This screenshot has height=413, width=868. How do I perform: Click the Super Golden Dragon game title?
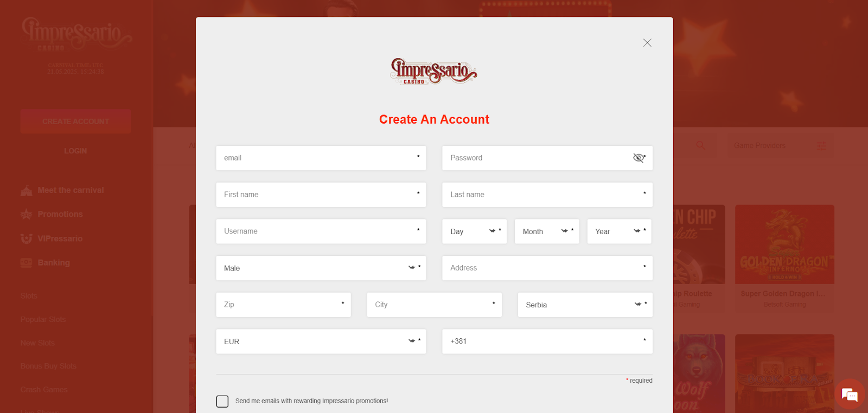[783, 294]
